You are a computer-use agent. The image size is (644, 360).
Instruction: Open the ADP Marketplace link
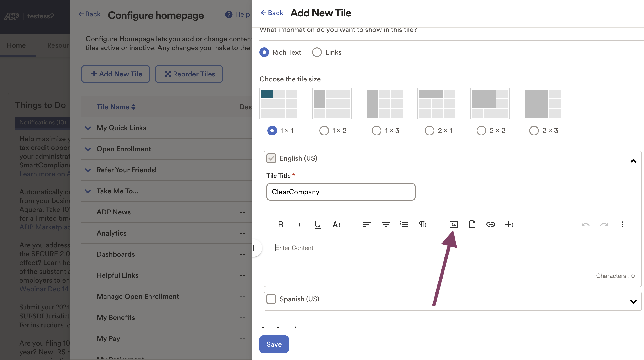45,227
